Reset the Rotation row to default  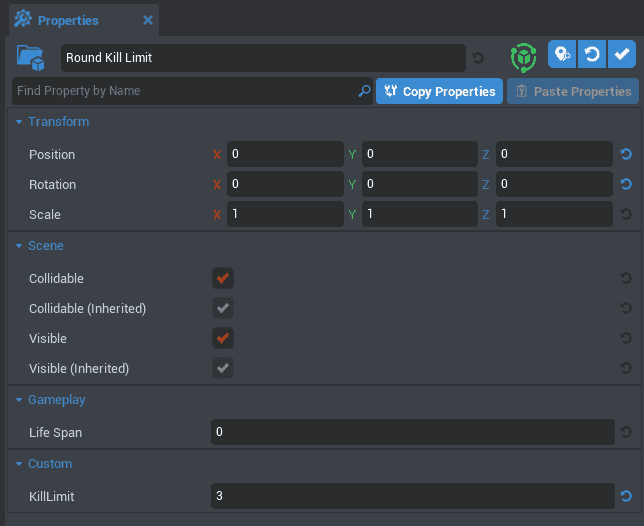(626, 185)
